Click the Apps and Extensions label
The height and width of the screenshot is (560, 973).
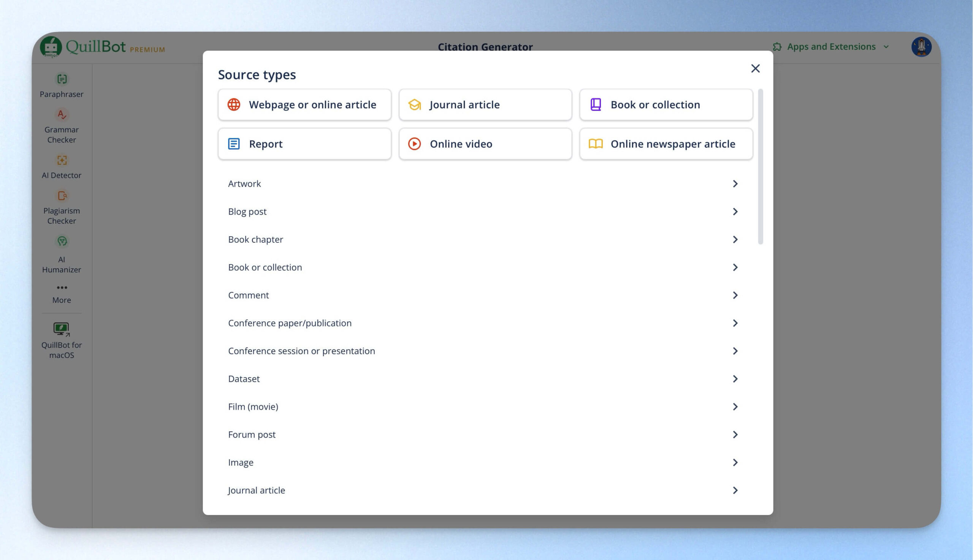(831, 46)
